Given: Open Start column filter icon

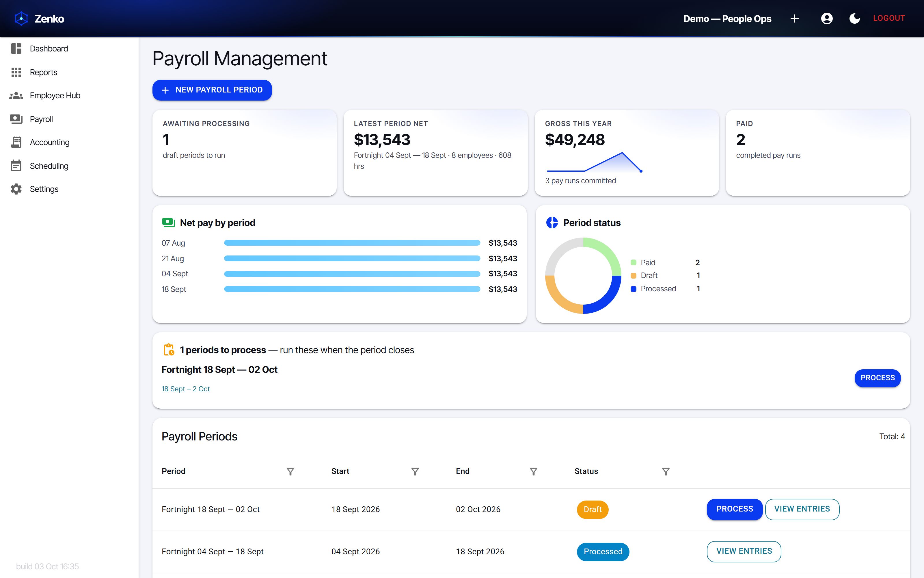Looking at the screenshot, I should point(415,471).
